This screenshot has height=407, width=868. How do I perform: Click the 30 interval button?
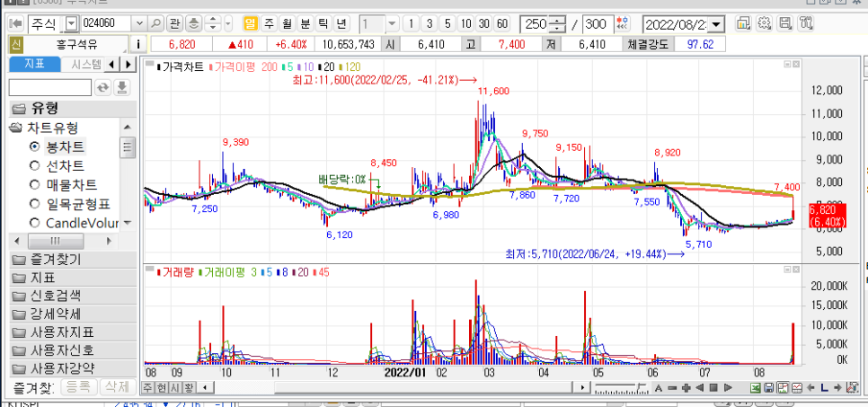[x=484, y=24]
